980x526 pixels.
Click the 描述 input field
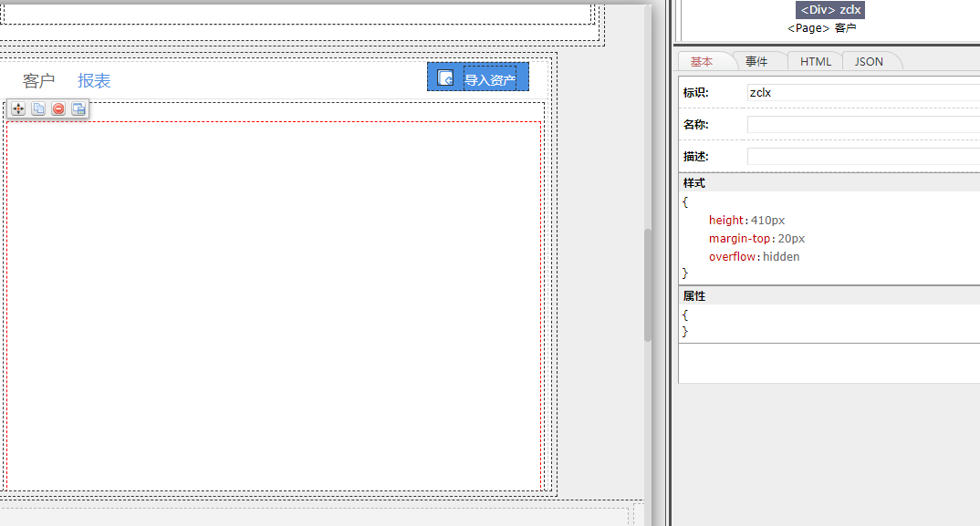(x=864, y=156)
